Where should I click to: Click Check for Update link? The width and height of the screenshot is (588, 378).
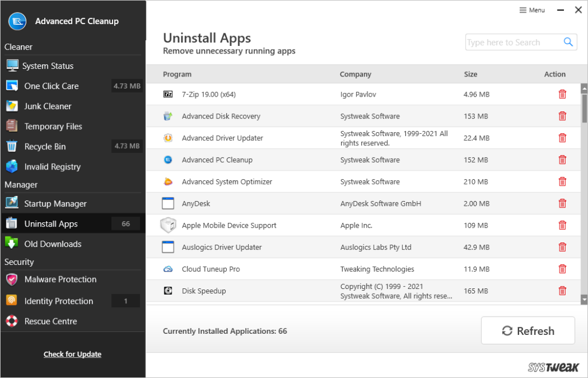coord(72,354)
